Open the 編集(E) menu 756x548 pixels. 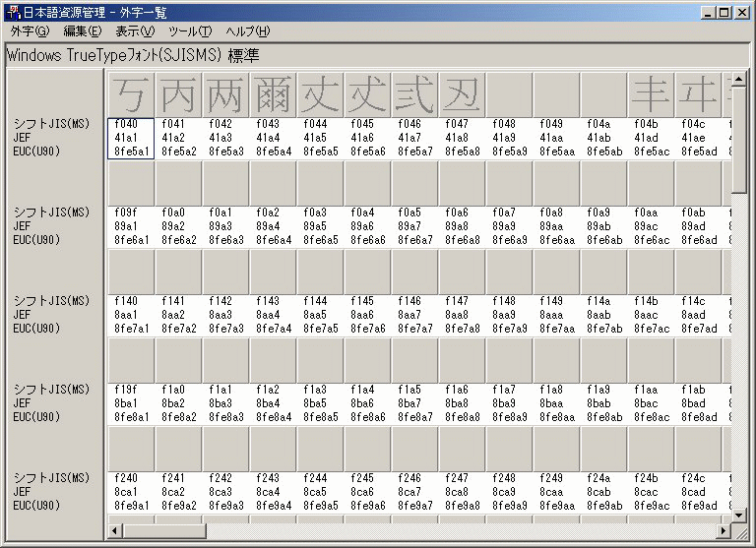[82, 31]
